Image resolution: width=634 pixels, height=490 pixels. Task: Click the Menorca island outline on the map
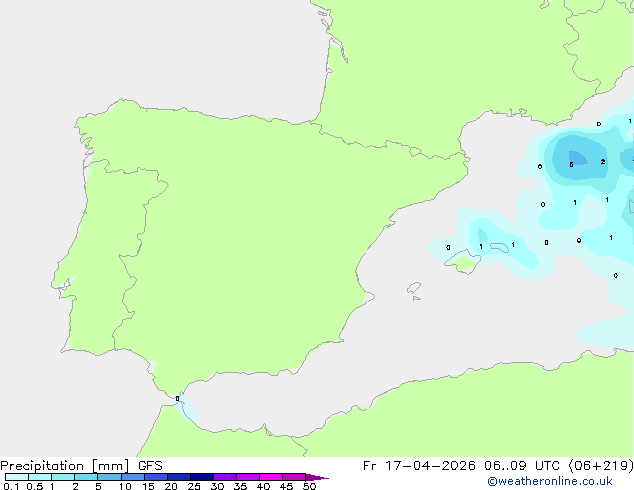[500, 247]
